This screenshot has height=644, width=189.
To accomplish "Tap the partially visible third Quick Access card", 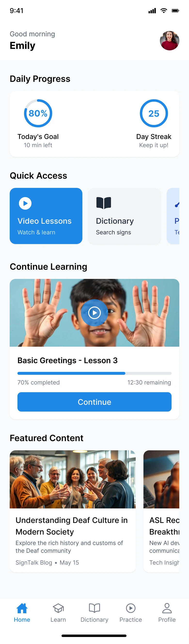I will point(173,216).
